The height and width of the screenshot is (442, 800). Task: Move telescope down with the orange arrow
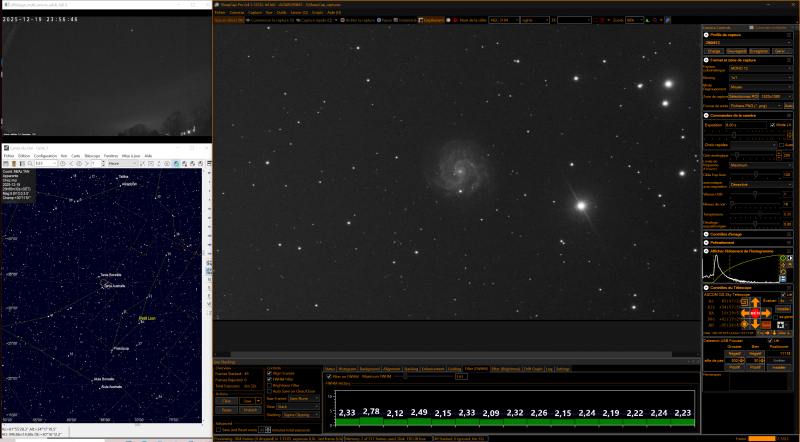(x=756, y=325)
